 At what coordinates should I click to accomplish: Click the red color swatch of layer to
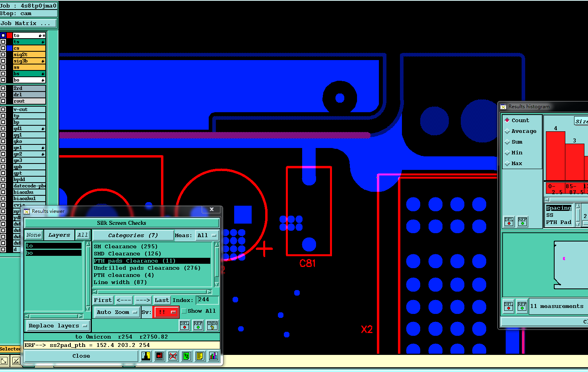pos(10,35)
